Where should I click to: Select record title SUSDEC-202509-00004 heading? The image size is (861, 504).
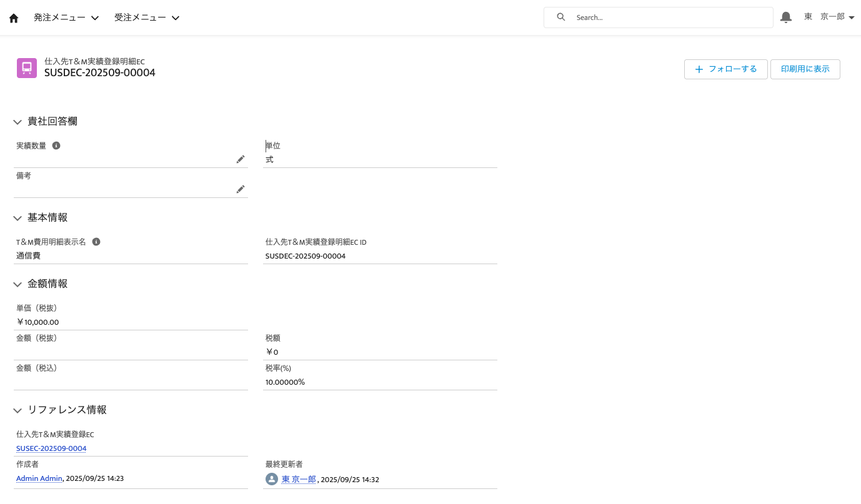tap(100, 73)
